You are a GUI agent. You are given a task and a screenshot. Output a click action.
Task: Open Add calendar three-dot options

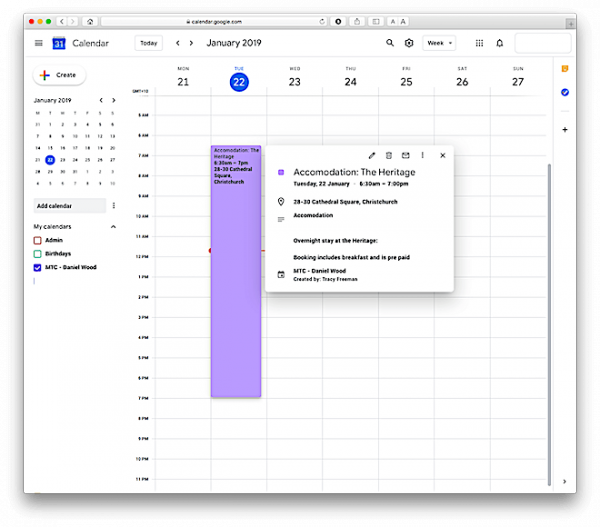pyautogui.click(x=114, y=206)
